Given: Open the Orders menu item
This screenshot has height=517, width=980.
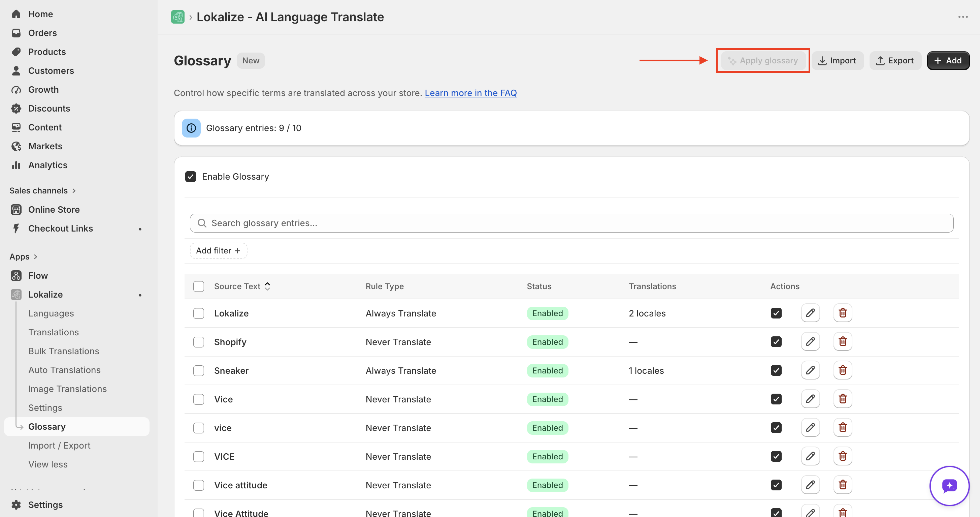Looking at the screenshot, I should pyautogui.click(x=42, y=33).
